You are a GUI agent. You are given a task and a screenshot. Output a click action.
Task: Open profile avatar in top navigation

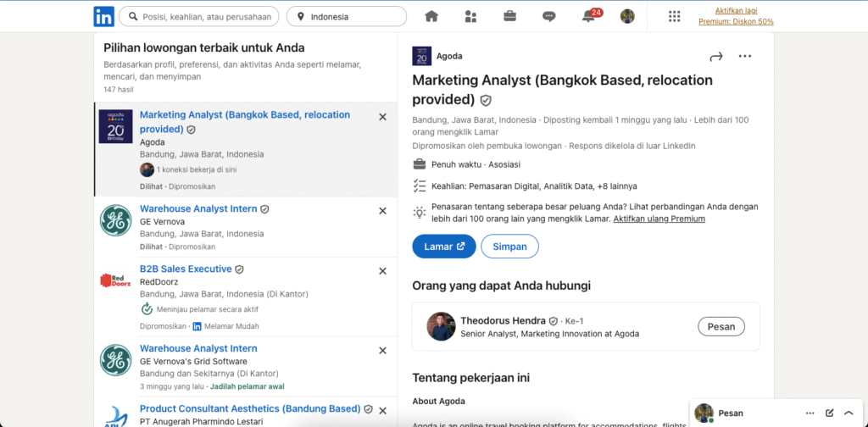coord(627,17)
